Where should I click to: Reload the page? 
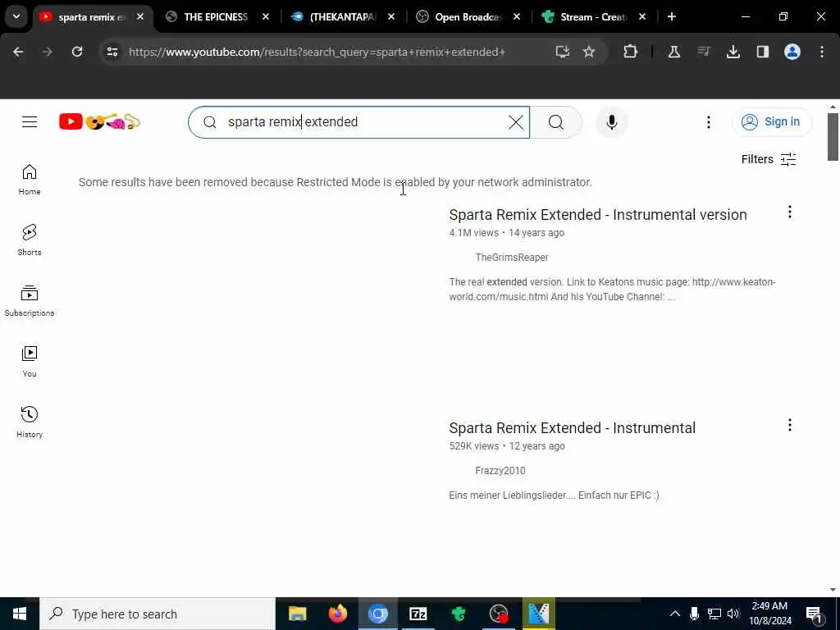pyautogui.click(x=77, y=52)
